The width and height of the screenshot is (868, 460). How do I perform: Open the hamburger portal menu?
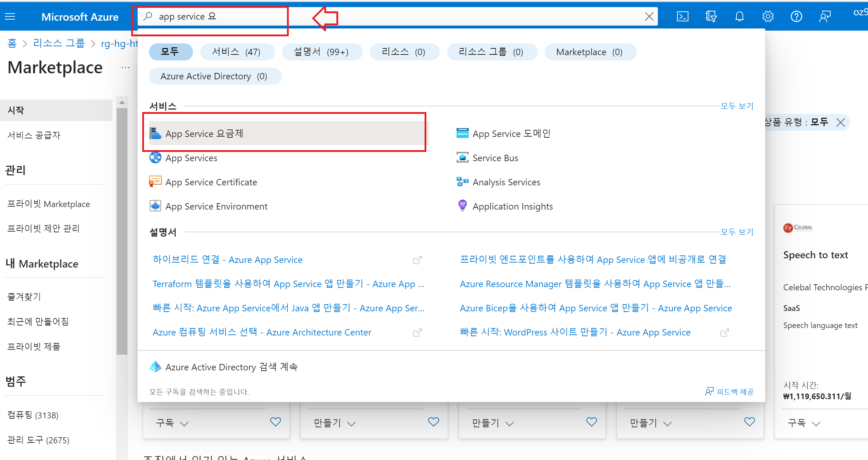pos(10,16)
